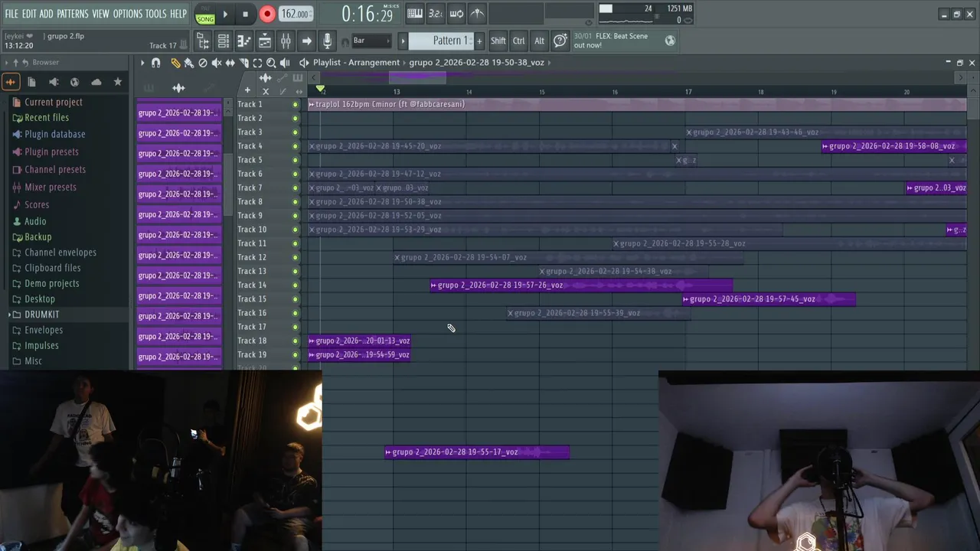Select the Draw pencil tool in playlist toolbar
The image size is (980, 551).
click(175, 63)
